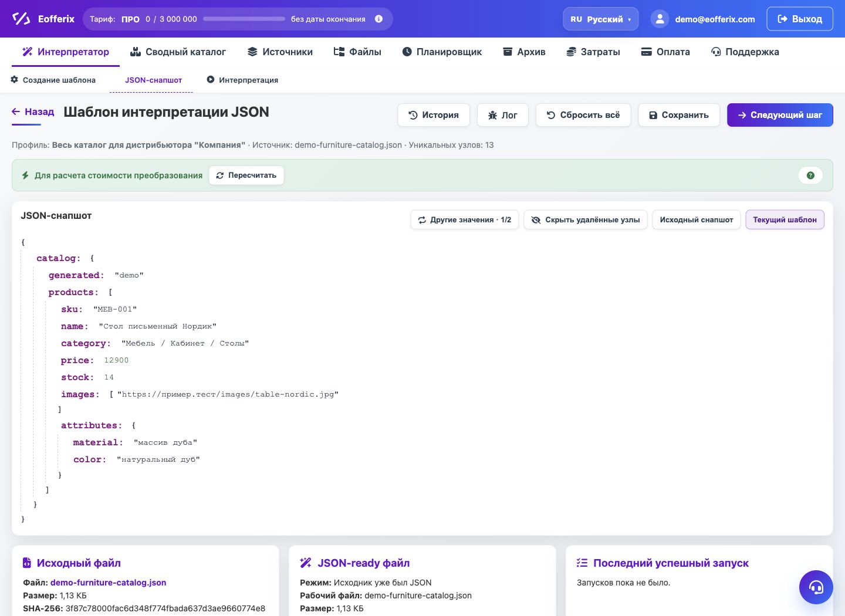845x616 pixels.
Task: Click Сбросить всё to reset
Action: coord(583,115)
